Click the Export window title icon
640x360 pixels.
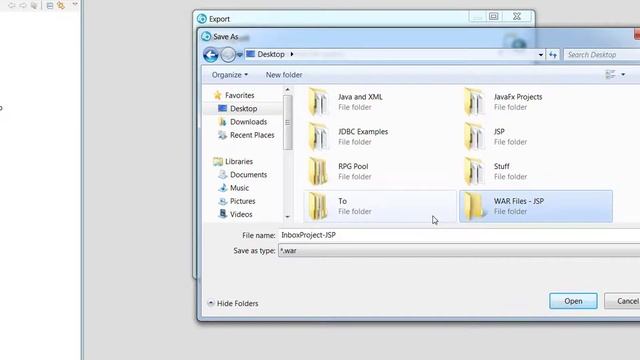202,19
